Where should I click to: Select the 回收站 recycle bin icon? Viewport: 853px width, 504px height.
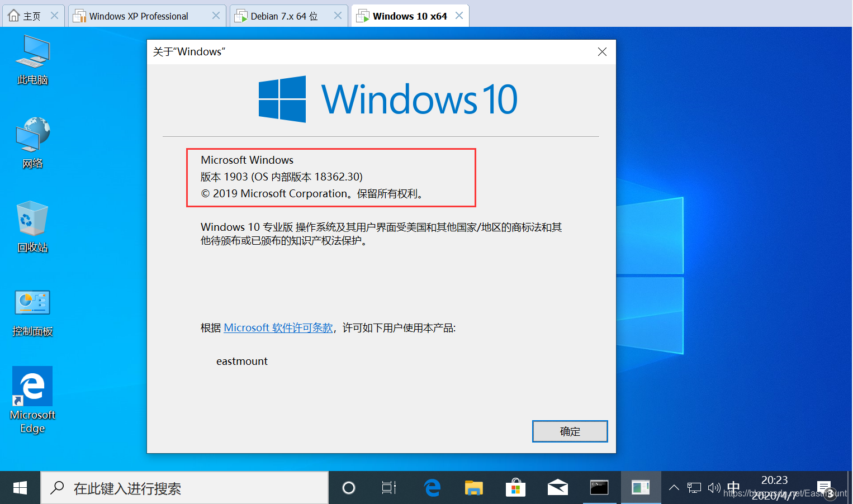pyautogui.click(x=32, y=227)
